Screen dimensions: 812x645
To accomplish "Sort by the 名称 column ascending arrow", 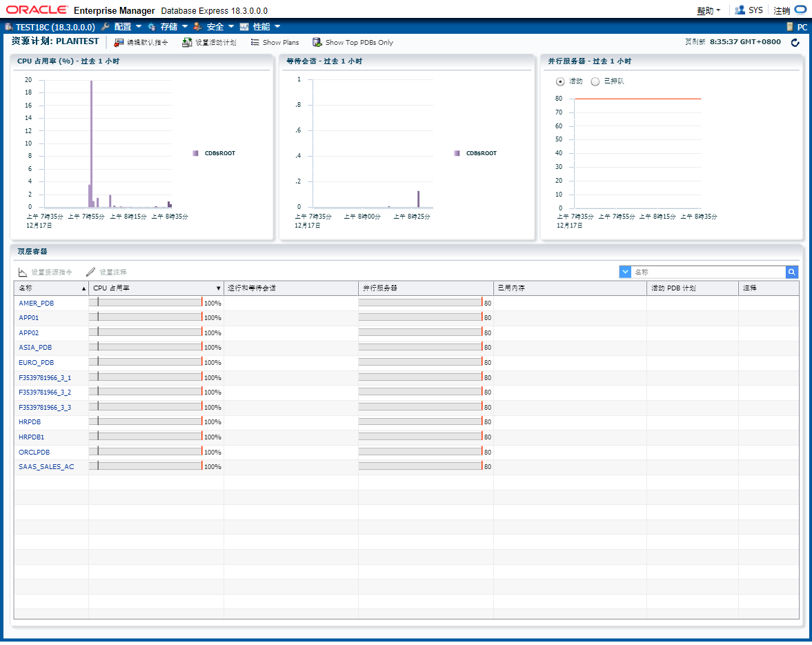I will click(84, 289).
